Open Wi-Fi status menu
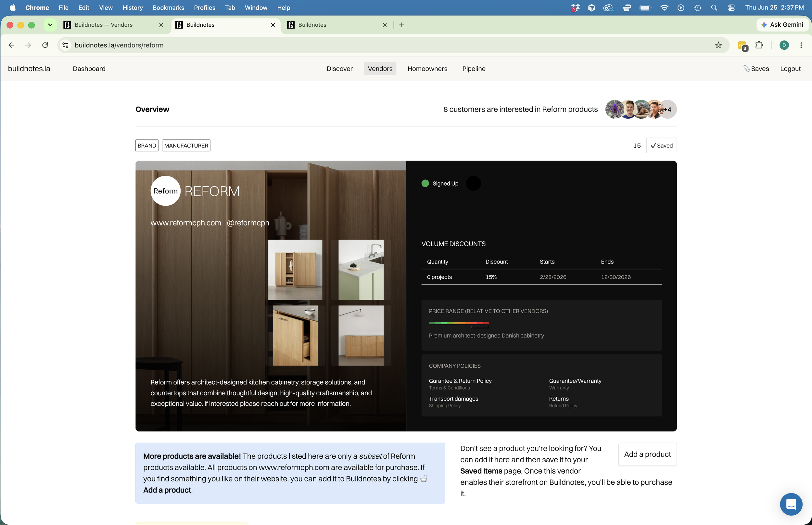The height and width of the screenshot is (525, 812). 664,7
